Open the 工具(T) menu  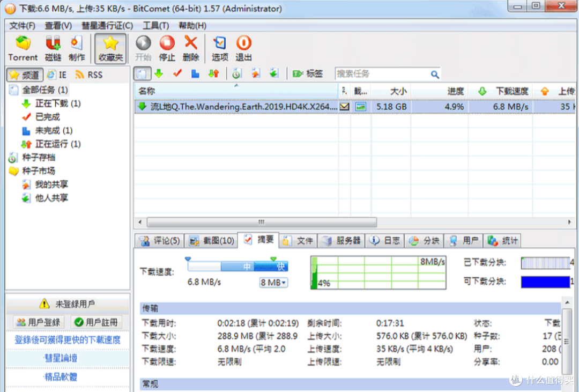(156, 26)
